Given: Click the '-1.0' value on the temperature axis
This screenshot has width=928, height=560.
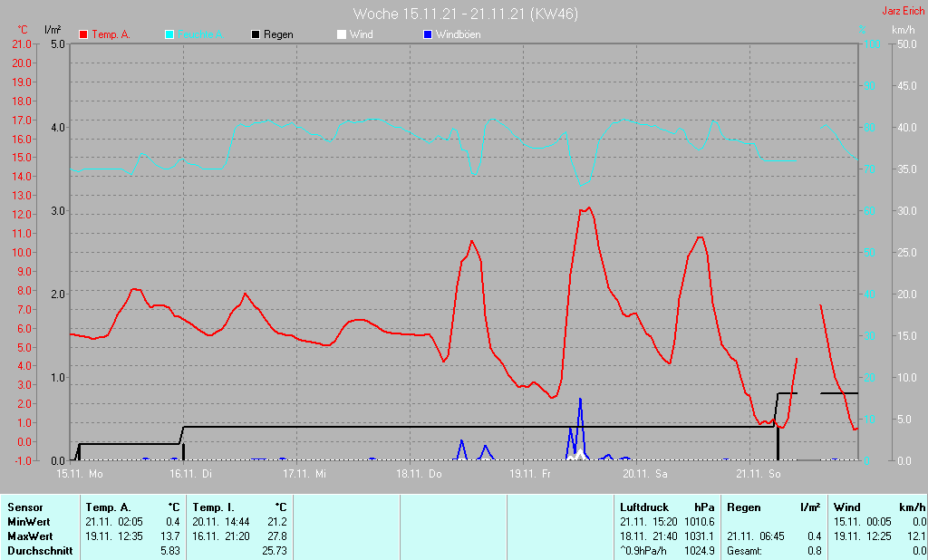Looking at the screenshot, I should coord(22,460).
